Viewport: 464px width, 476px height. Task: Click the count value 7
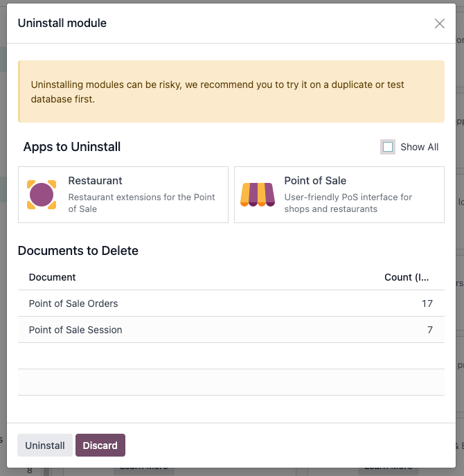pyautogui.click(x=429, y=330)
